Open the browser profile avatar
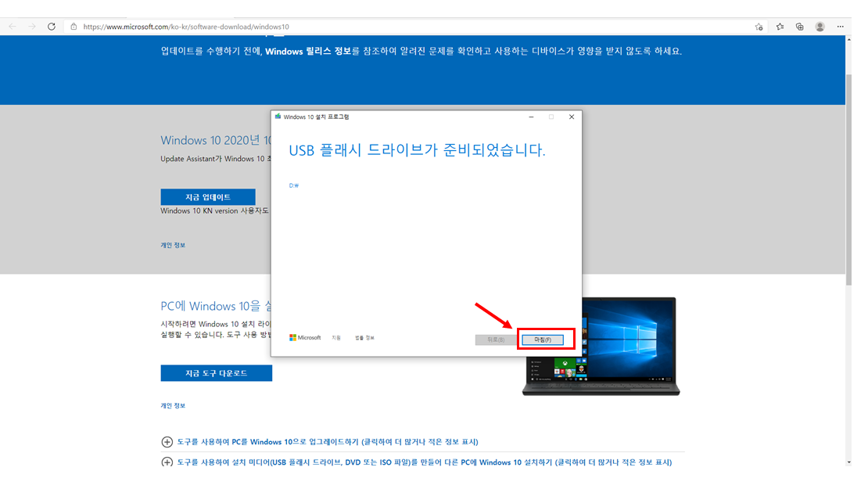The width and height of the screenshot is (868, 478). click(820, 27)
